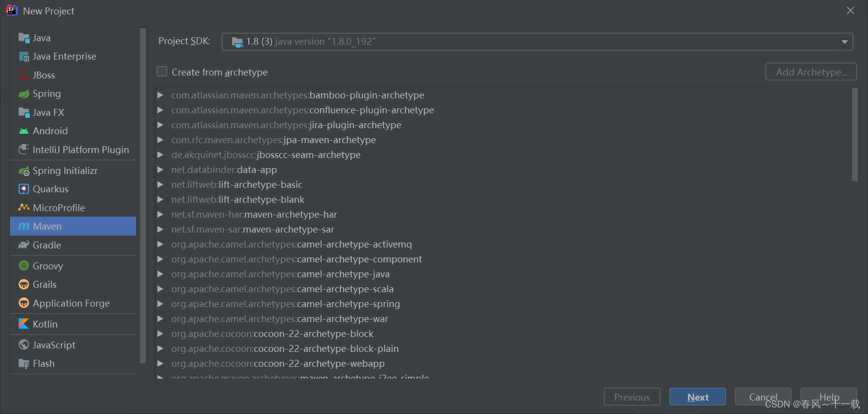Screen dimensions: 868x414
Task: Click the MicroProfile icon
Action: point(24,207)
